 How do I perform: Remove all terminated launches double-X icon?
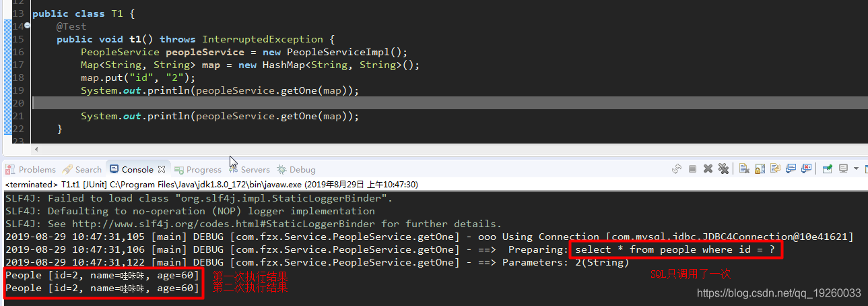pyautogui.click(x=724, y=169)
